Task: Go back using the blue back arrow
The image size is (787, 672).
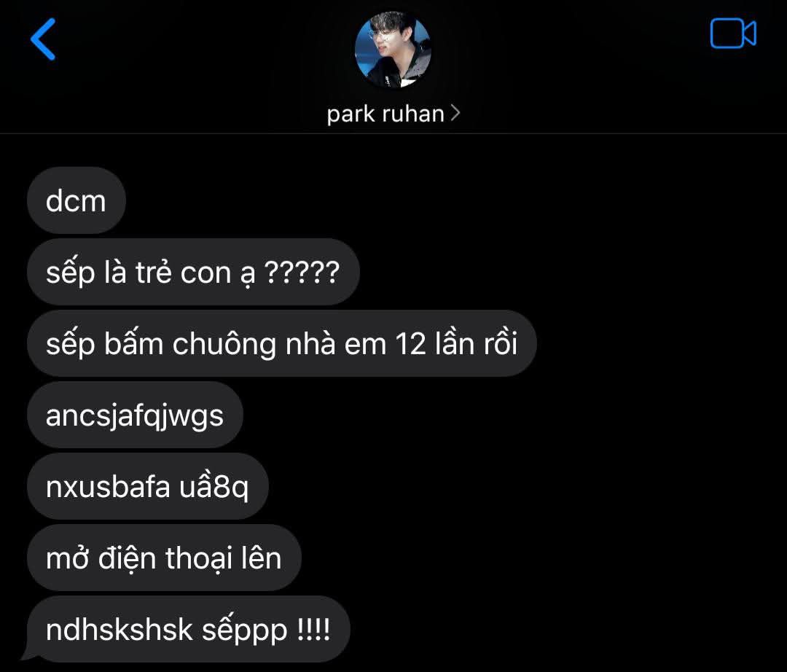Action: point(43,39)
